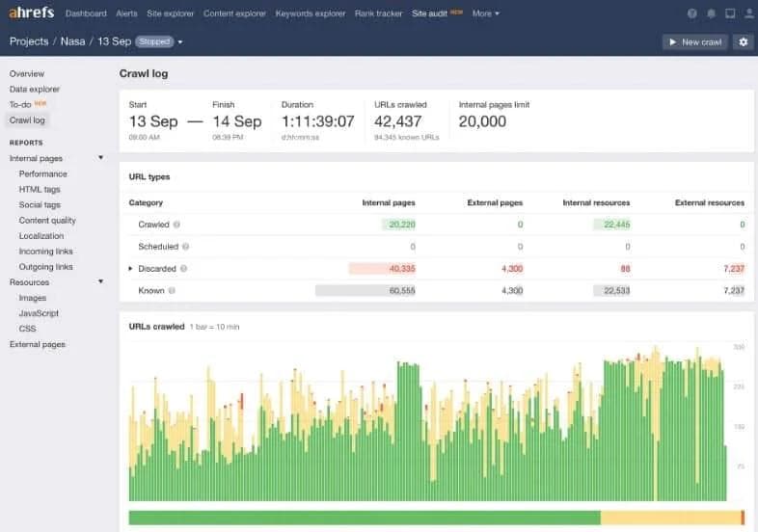Image resolution: width=758 pixels, height=532 pixels.
Task: Expand the Discarded row triangle
Action: click(x=131, y=269)
